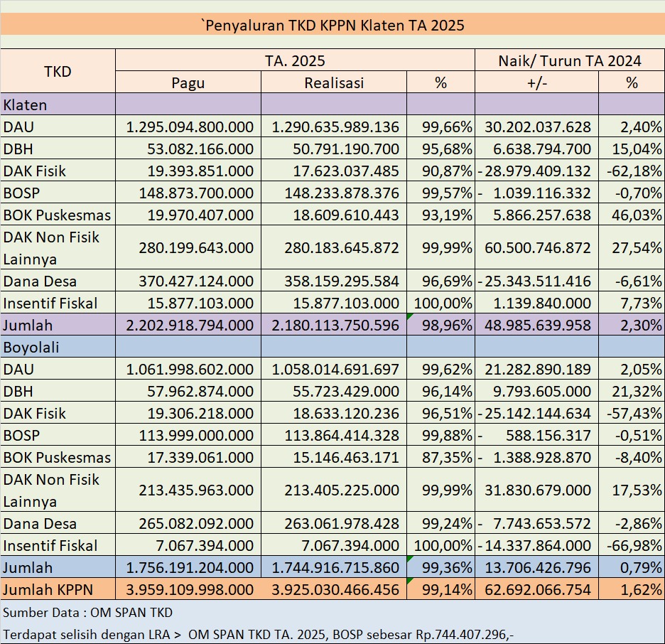
Task: Click the Penyaluran TKD KPPN Klaten title cell
Action: pos(332,26)
